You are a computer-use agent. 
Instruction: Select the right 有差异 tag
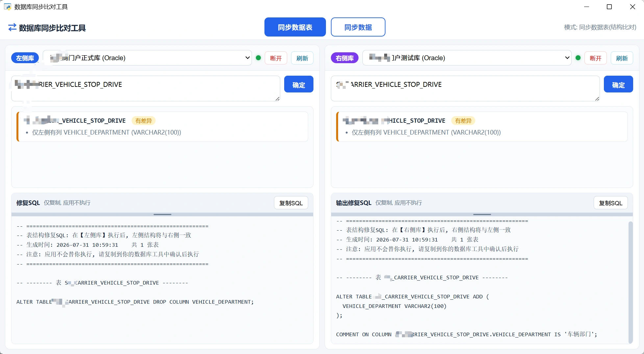pyautogui.click(x=463, y=121)
